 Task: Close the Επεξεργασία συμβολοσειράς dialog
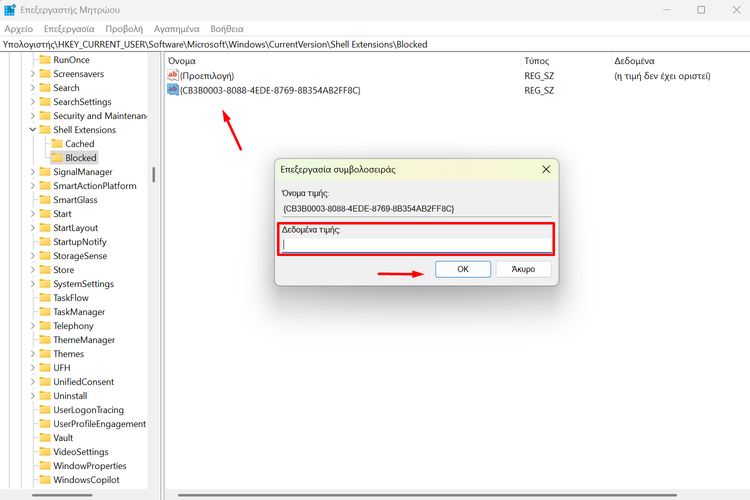(546, 169)
